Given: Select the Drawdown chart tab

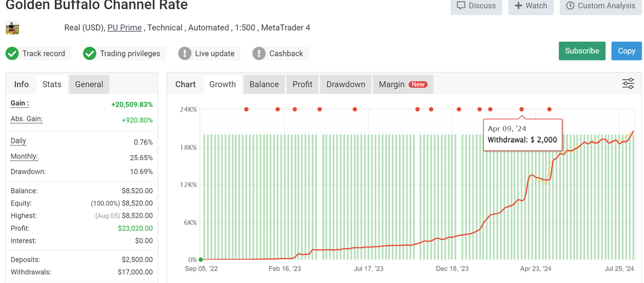Looking at the screenshot, I should [346, 84].
